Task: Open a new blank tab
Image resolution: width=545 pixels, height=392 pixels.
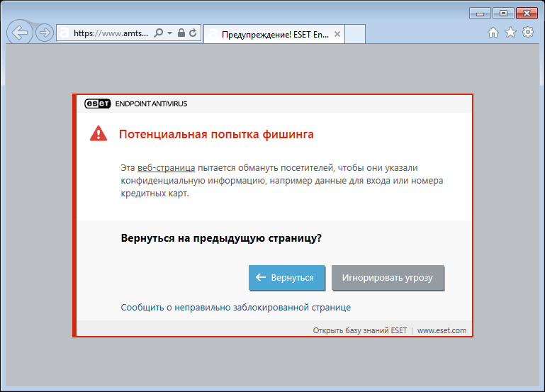Action: coord(355,34)
